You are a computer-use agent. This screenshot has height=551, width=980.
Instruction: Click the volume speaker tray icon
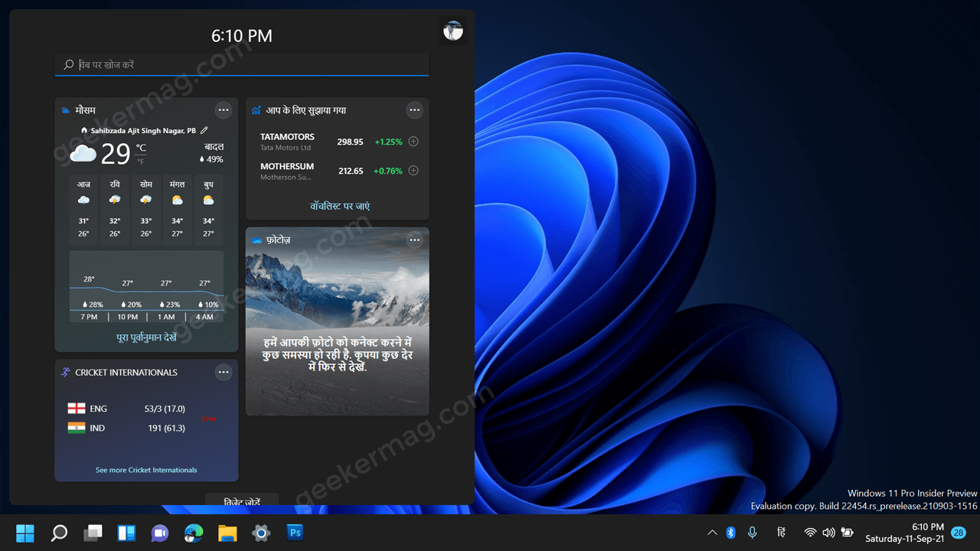coord(828,533)
